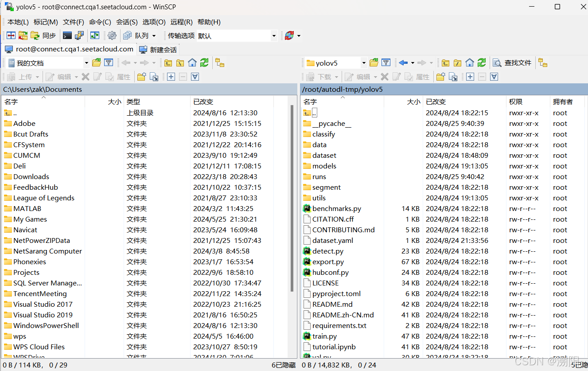Open the 远程(R) menu
Viewport: 588px width, 371px height.
pyautogui.click(x=182, y=22)
